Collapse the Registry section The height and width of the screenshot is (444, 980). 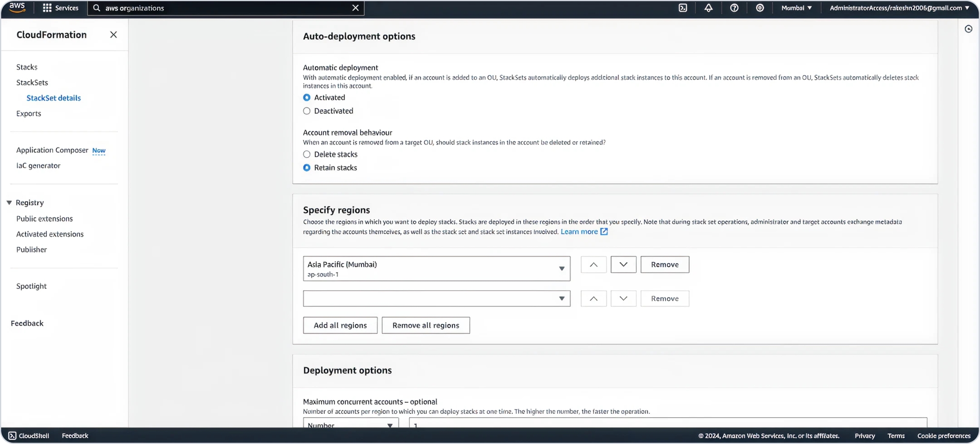coord(9,203)
